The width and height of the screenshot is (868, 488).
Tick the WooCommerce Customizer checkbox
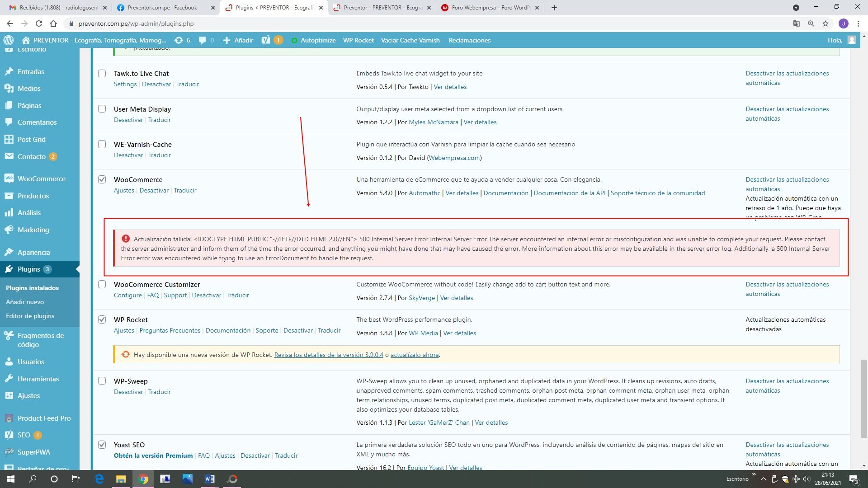click(x=102, y=284)
